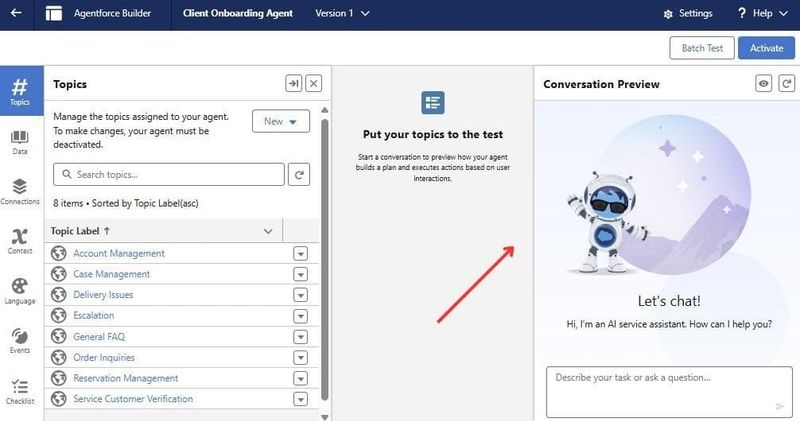Click the Agentforce Builder app icon

coord(54,13)
